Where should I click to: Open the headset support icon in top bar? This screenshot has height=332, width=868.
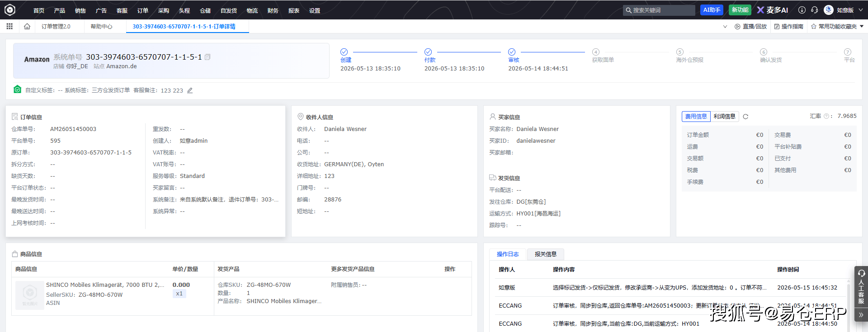815,10
